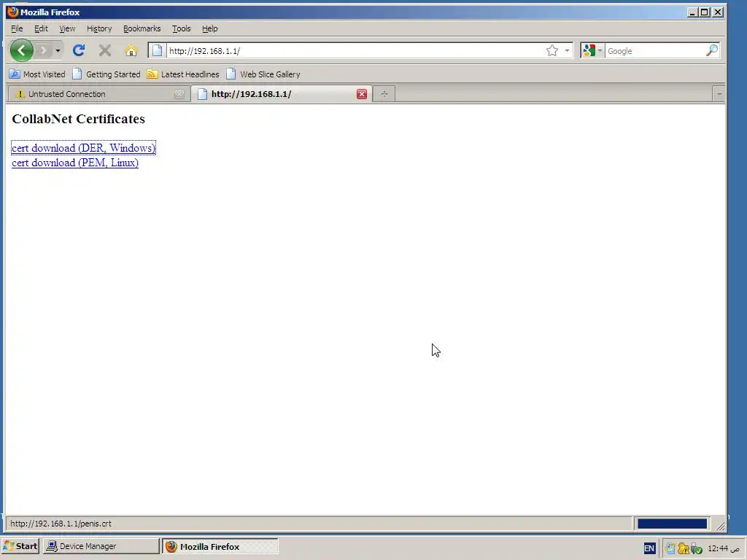Click cert download (DER, Windows) link

83,147
